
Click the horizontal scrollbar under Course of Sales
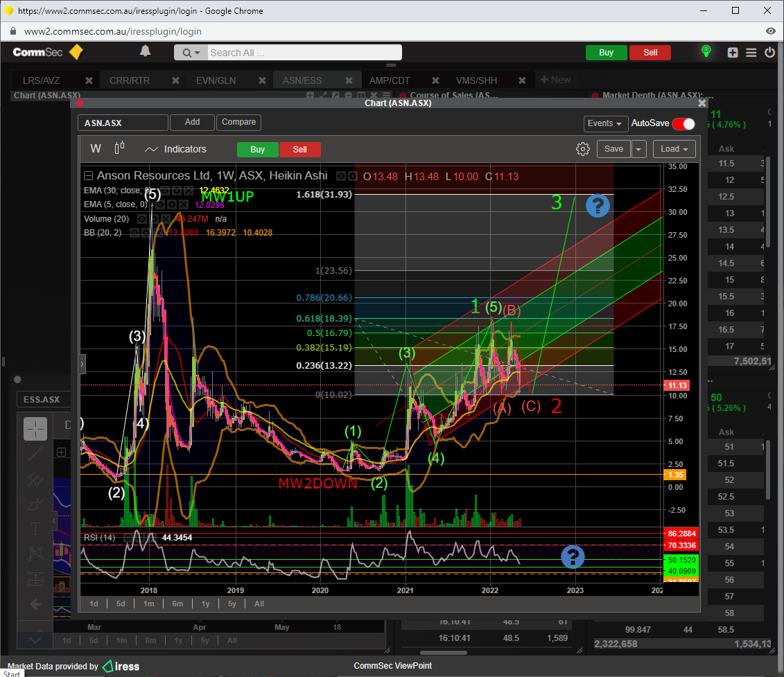click(444, 653)
